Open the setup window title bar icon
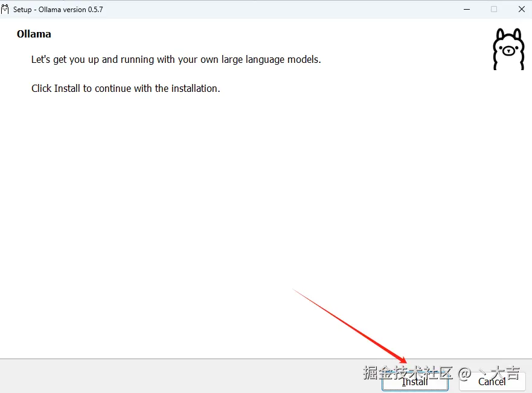532x393 pixels. point(5,9)
